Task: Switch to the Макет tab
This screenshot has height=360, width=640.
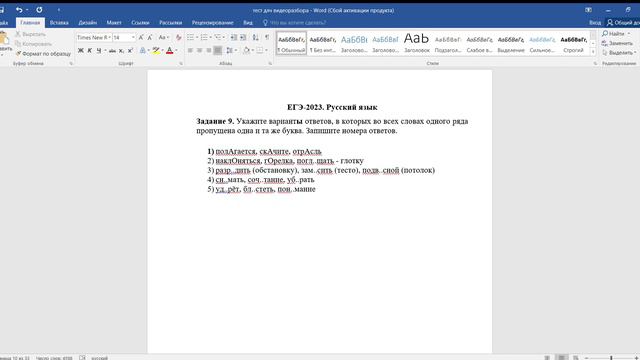Action: [114, 23]
